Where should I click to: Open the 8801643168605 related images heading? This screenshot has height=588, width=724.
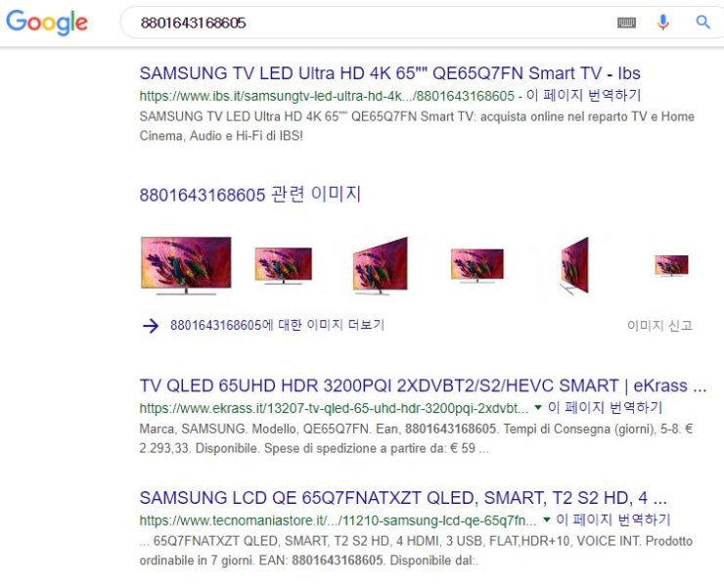pyautogui.click(x=249, y=195)
